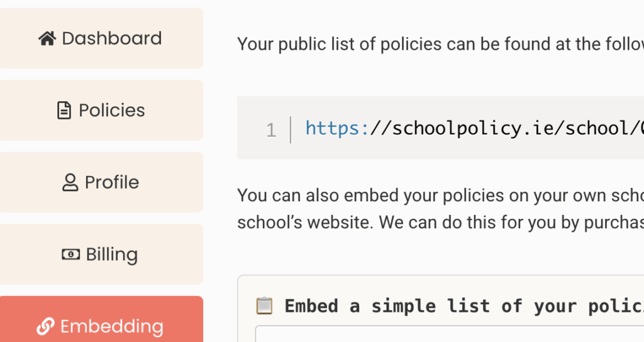
Task: Open the Dashboard sidebar item
Action: coord(101,38)
